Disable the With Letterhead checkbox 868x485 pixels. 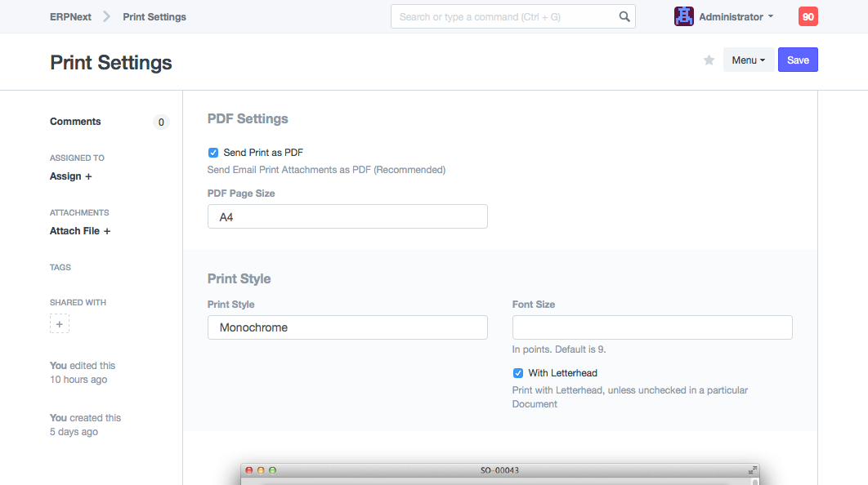[518, 373]
